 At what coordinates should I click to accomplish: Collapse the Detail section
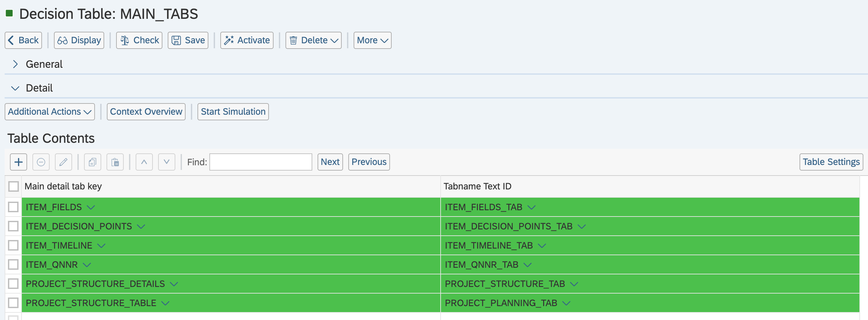[x=15, y=88]
